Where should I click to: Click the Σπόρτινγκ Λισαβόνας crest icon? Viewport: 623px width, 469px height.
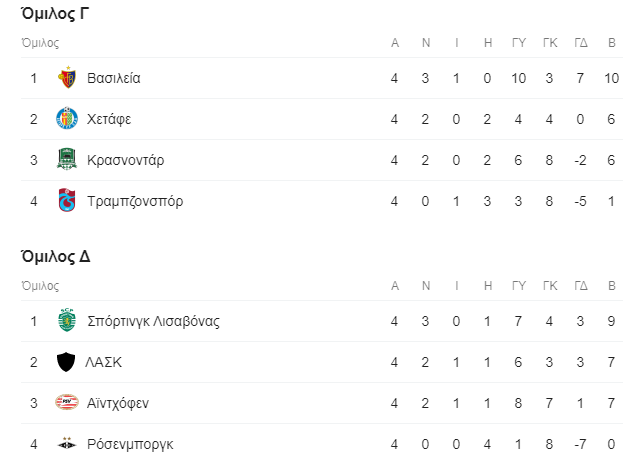67,320
